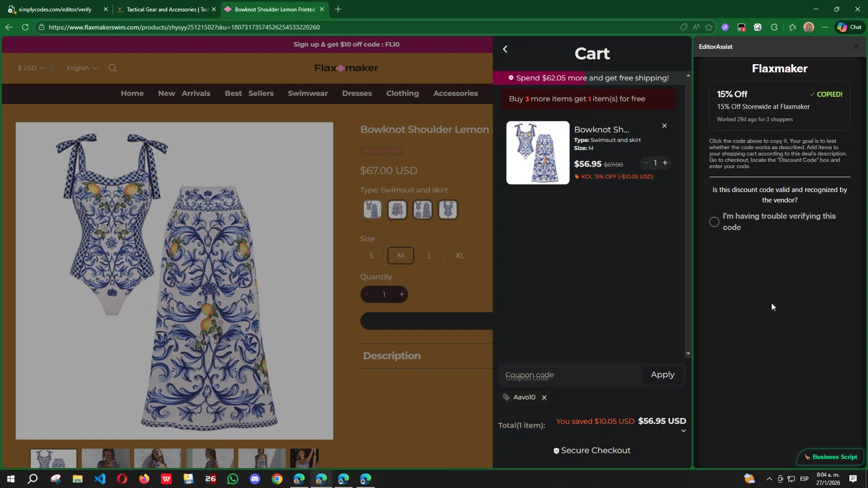
Task: Open Google Chrome from taskbar
Action: pos(277,479)
